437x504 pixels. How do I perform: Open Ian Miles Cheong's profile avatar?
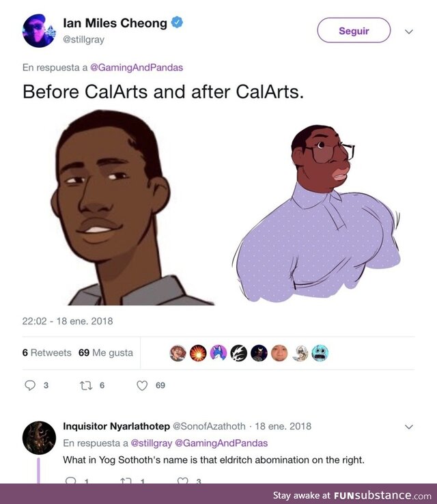(x=40, y=30)
